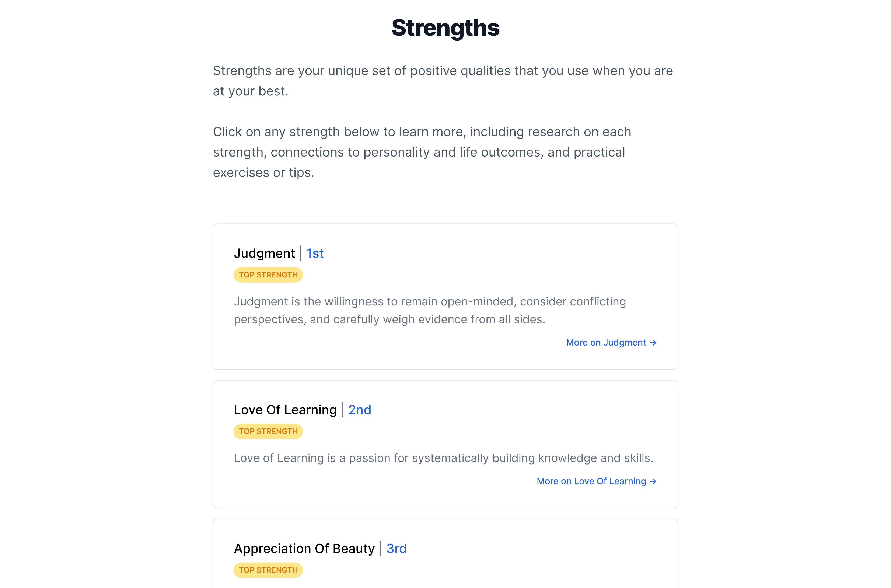Click the Love Of Learning description sentence
This screenshot has width=891, height=588.
pos(444,458)
